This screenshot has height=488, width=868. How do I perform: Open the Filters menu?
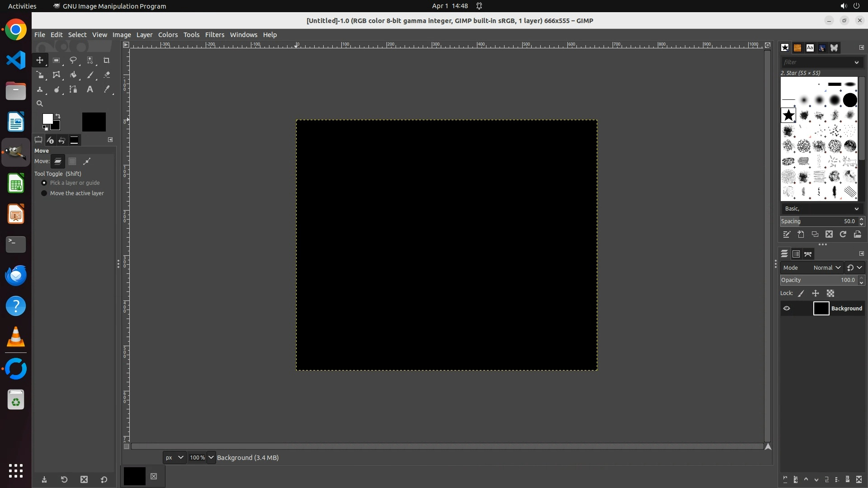(214, 35)
